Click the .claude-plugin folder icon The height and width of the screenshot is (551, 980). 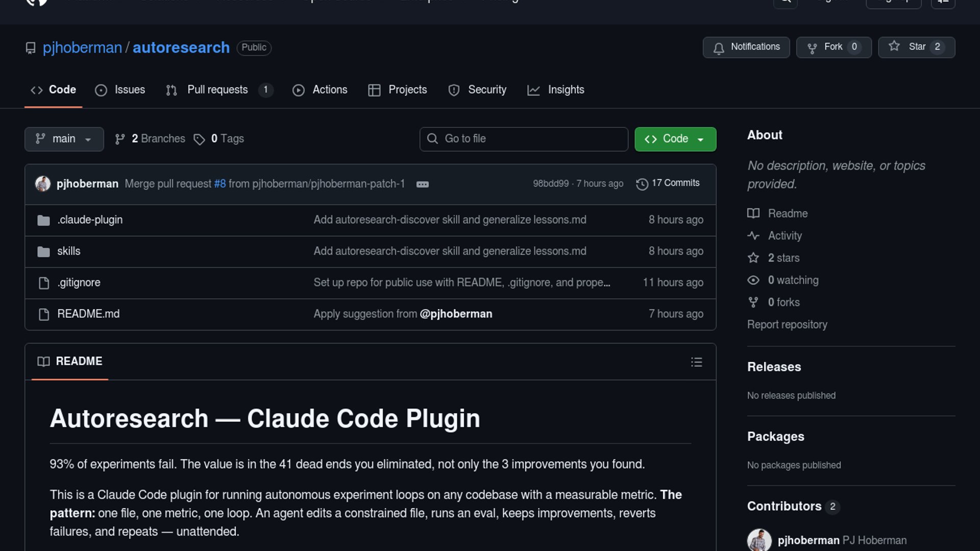tap(44, 220)
